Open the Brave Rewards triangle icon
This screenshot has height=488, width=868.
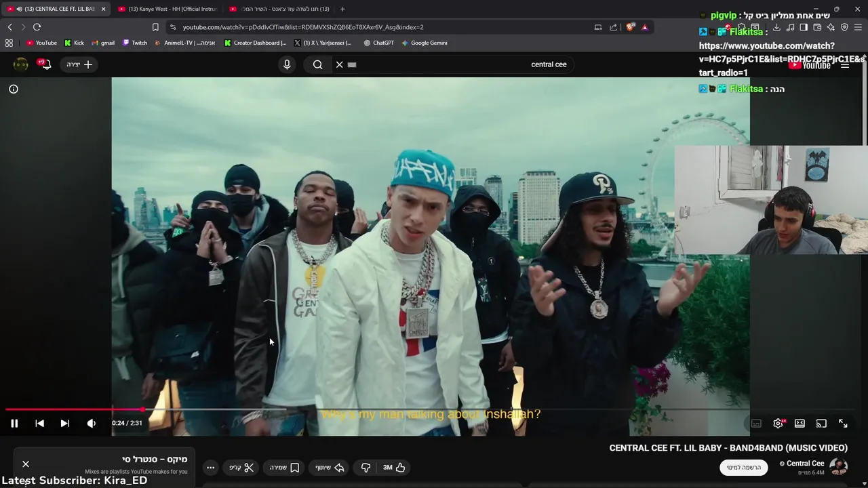click(644, 27)
